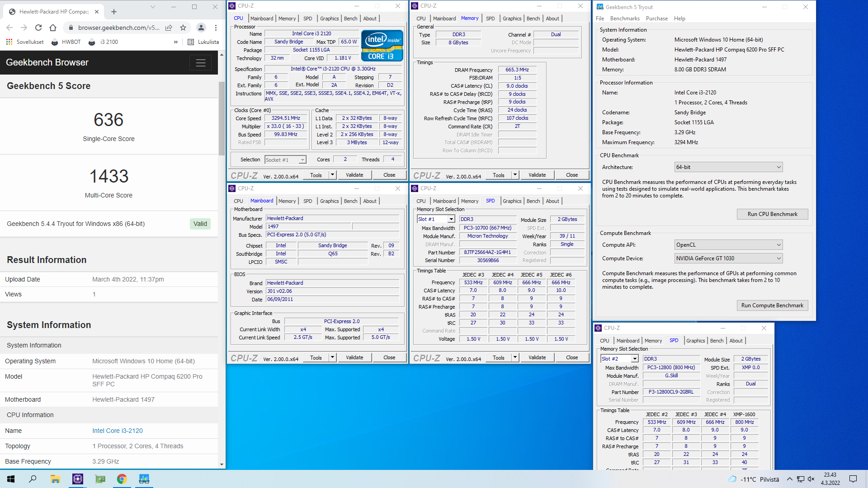
Task: Open the Compute API OpenCL dropdown
Action: (x=728, y=245)
